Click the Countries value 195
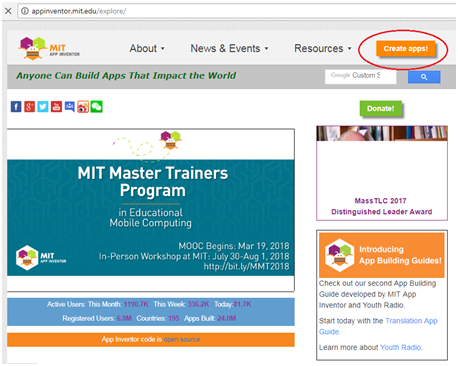 [174, 318]
